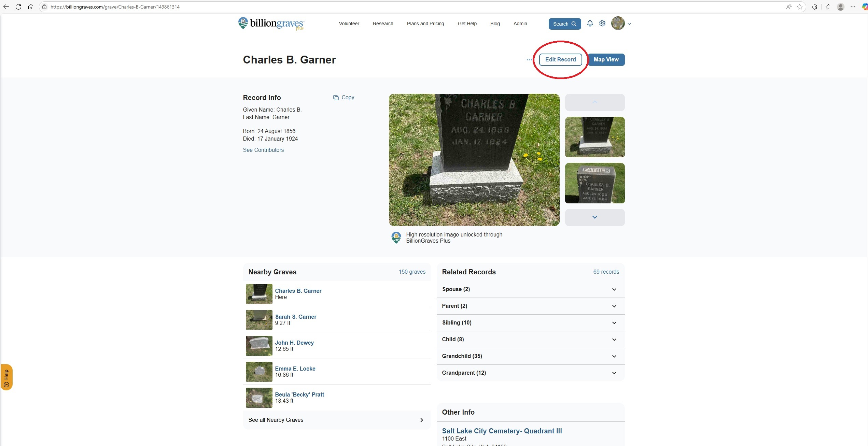Open the browser extensions icon
Screen dimensions: 868x446
[x=814, y=7]
